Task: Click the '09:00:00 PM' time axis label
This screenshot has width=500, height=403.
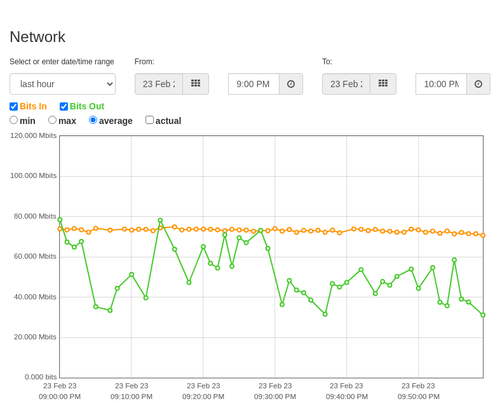Action: [60, 397]
